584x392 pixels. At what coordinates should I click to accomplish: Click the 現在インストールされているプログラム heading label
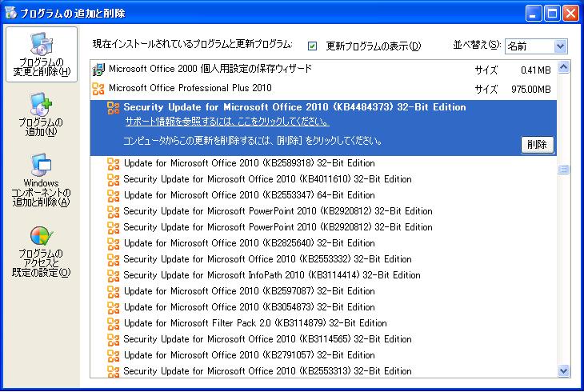coord(192,44)
